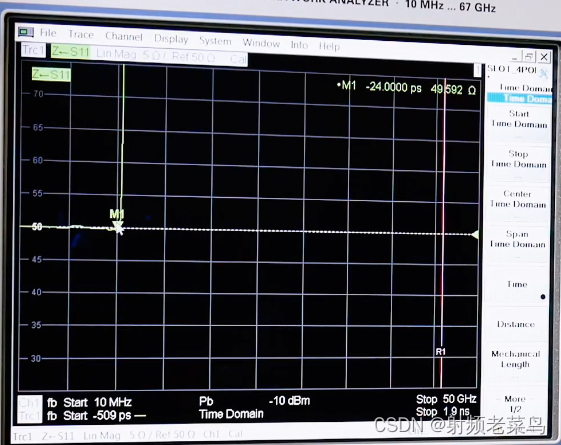Select the Trc1 label in trace line
Viewport: 561px width, 445px height.
33,50
